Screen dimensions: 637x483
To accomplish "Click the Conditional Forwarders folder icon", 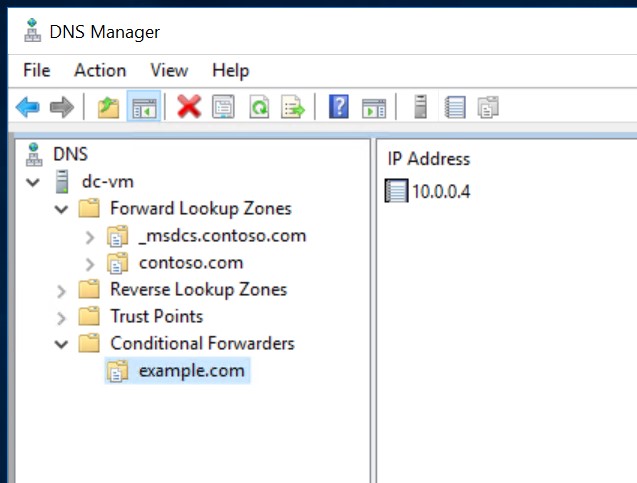I will click(89, 343).
